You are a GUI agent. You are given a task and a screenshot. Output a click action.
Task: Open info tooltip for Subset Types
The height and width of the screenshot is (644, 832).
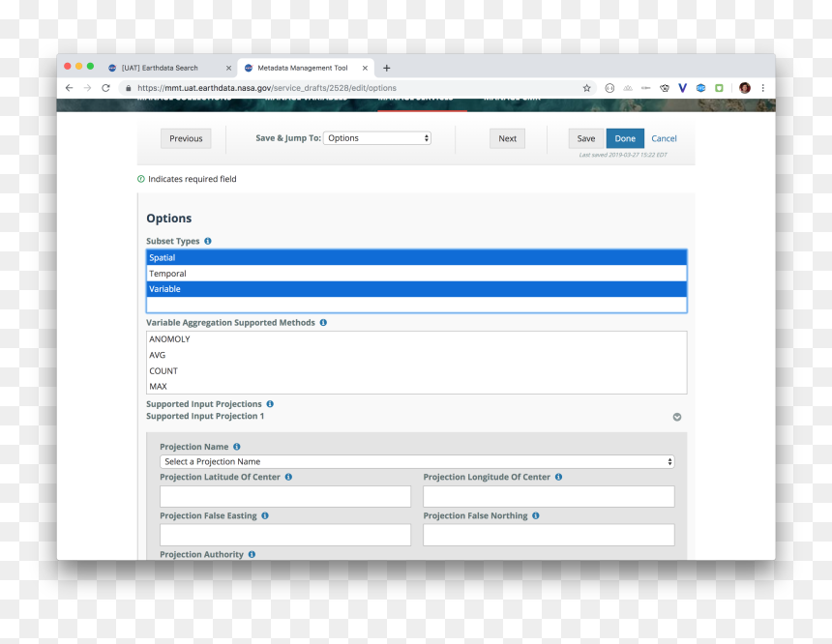click(x=208, y=241)
